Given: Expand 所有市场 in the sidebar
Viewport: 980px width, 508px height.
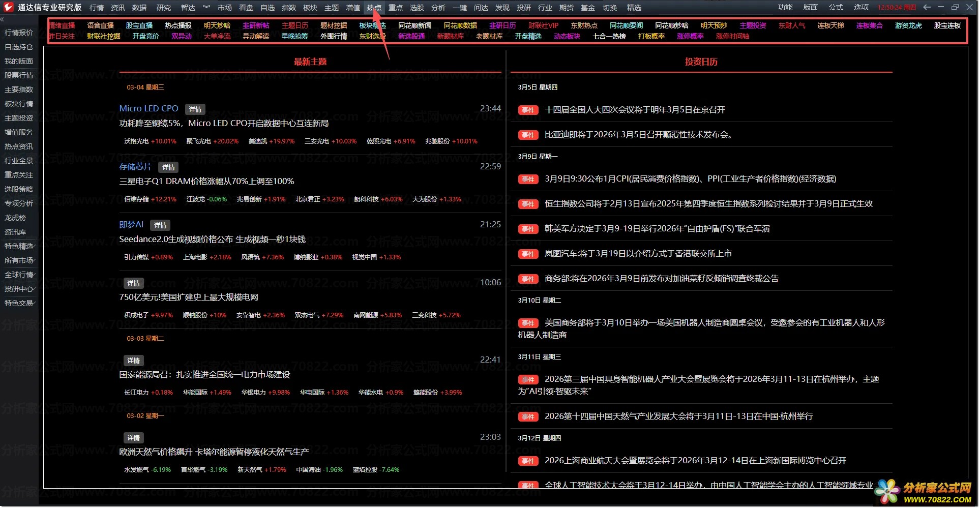Looking at the screenshot, I should pyautogui.click(x=19, y=260).
